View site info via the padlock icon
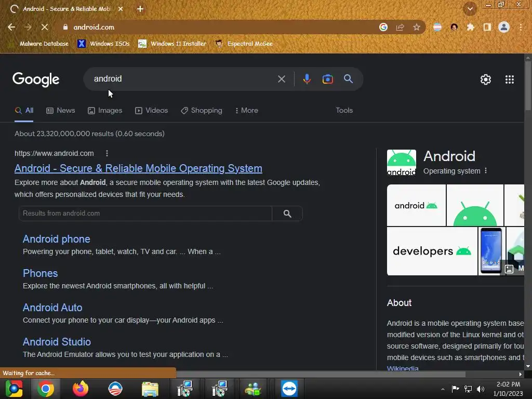The image size is (532, 399). click(x=65, y=27)
